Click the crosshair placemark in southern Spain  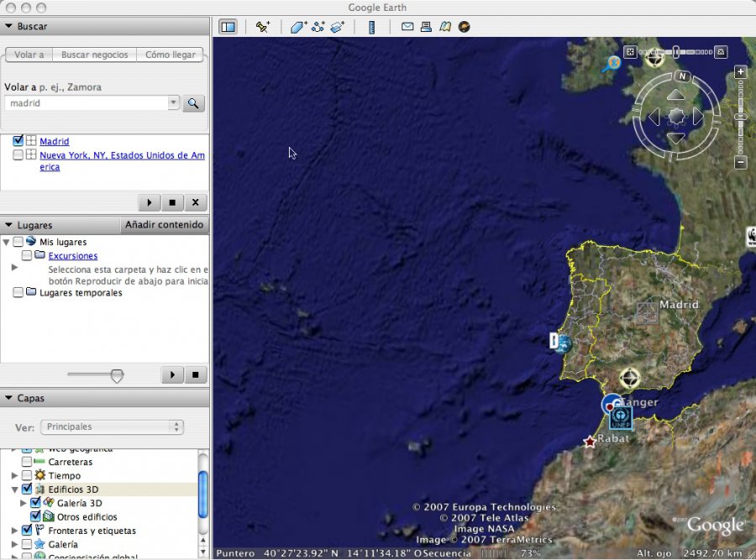click(629, 379)
